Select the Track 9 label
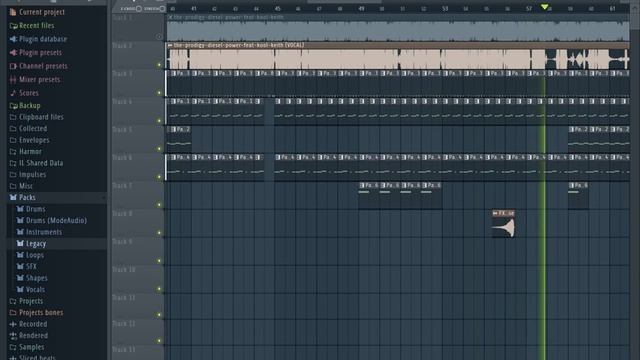The width and height of the screenshot is (640, 360). pos(122,242)
